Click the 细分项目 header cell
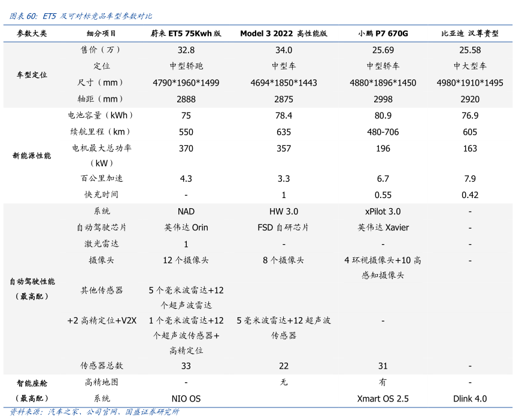This screenshot has height=420, width=525. pos(102,34)
